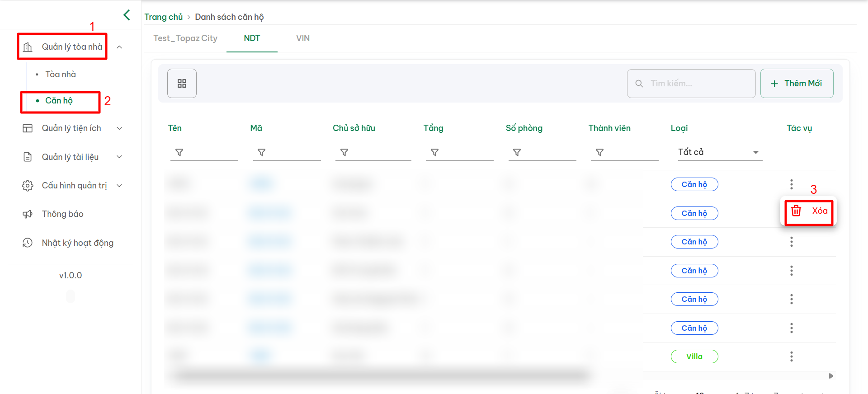Click the grid view layout icon
The width and height of the screenshot is (868, 394).
click(182, 84)
